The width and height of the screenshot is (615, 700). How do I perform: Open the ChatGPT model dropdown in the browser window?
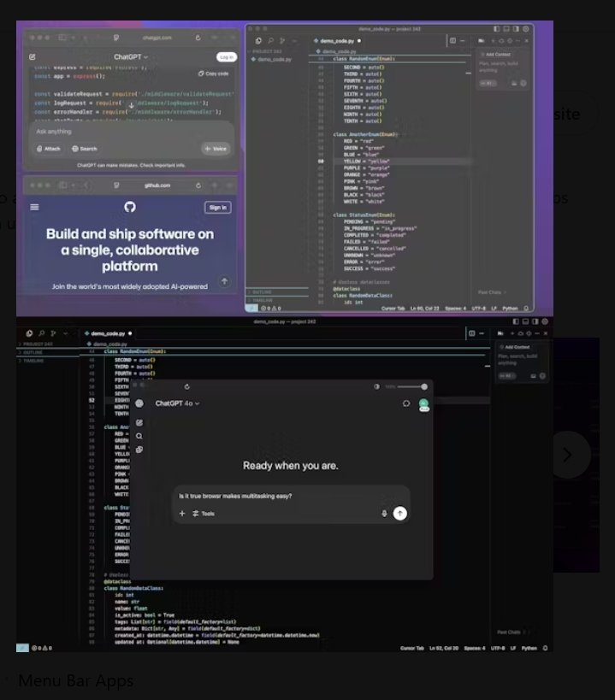[x=130, y=57]
